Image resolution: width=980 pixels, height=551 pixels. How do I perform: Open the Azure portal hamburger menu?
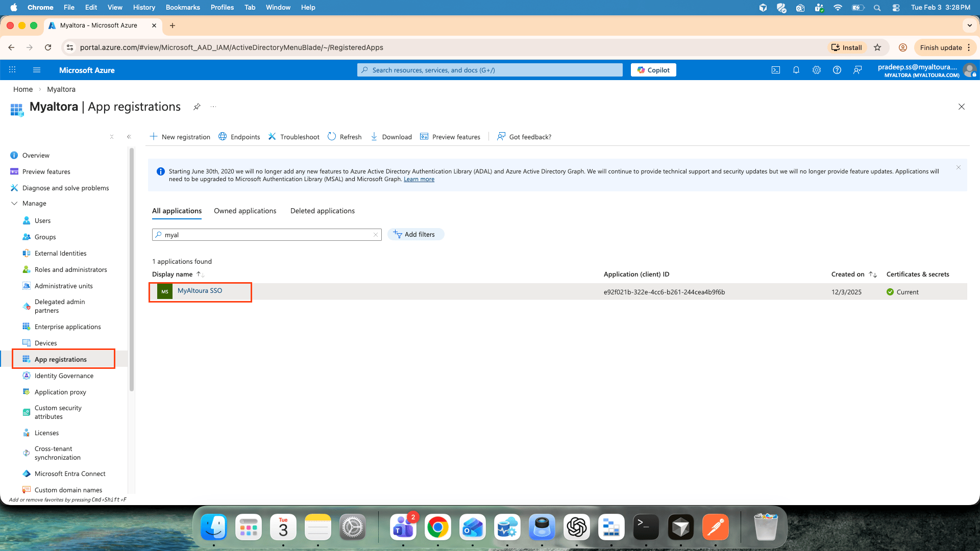coord(36,70)
